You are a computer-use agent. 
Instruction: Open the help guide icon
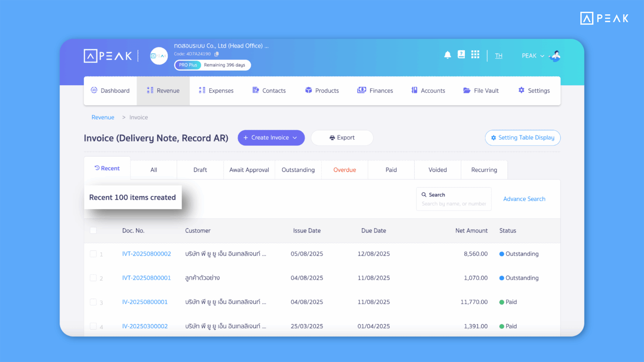pos(461,54)
